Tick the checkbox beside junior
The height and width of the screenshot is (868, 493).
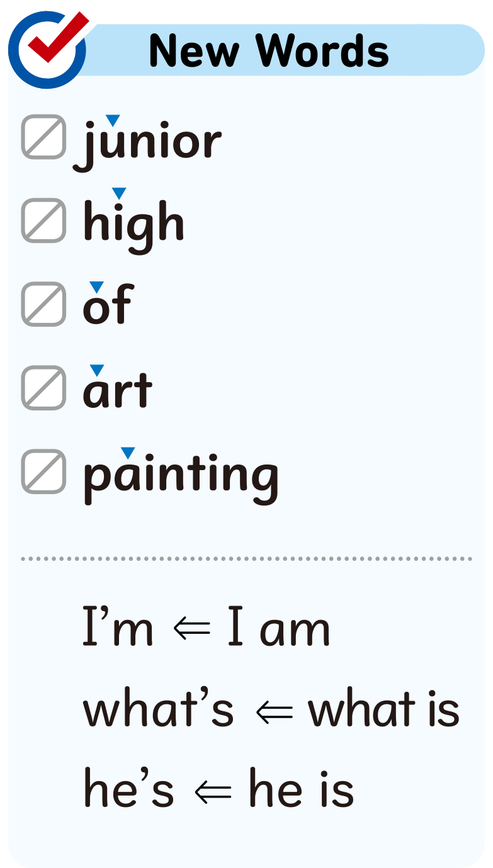point(43,137)
